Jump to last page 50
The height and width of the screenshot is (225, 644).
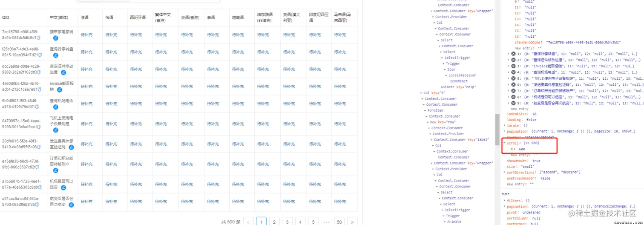point(339,222)
